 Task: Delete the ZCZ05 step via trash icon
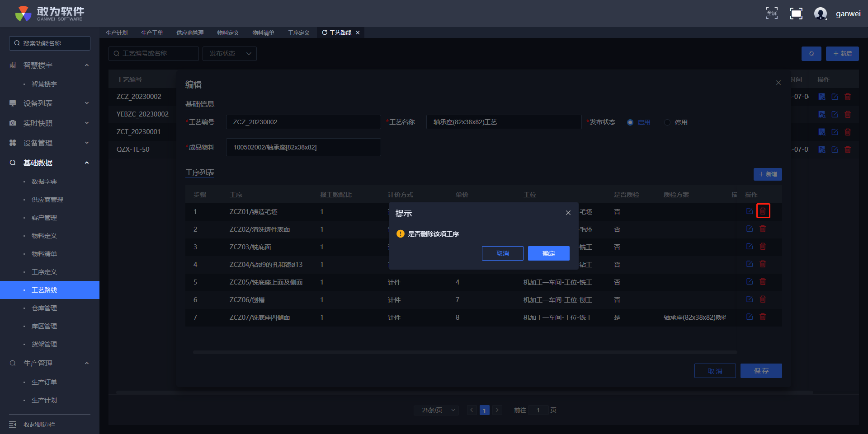point(763,282)
